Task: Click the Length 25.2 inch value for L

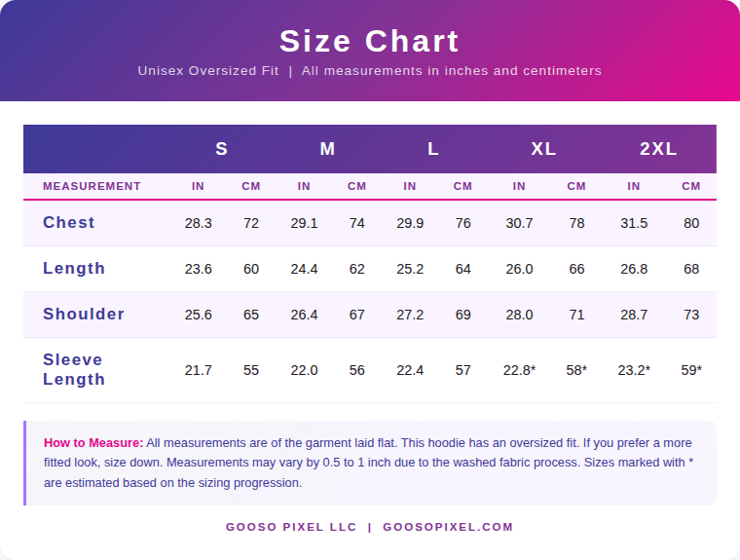Action: (x=410, y=269)
